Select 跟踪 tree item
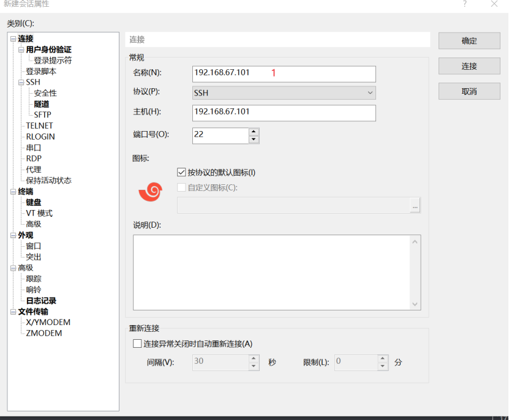This screenshot has width=509, height=420. 34,279
